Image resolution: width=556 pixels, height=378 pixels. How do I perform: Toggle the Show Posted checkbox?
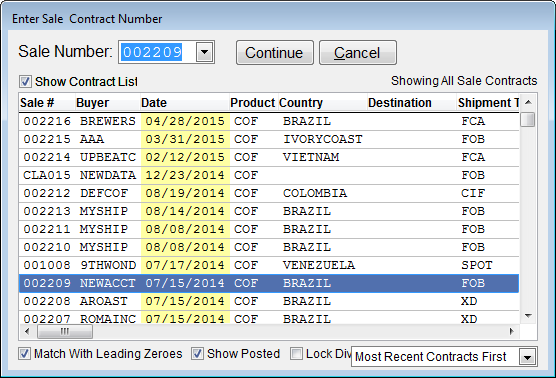point(197,354)
